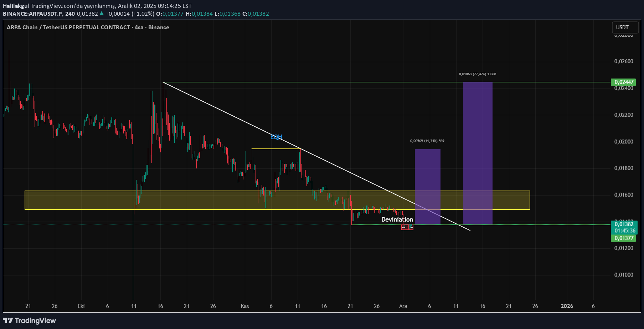Image resolution: width=644 pixels, height=329 pixels.
Task: Click the TradingView logo at bottom left
Action: 30,320
